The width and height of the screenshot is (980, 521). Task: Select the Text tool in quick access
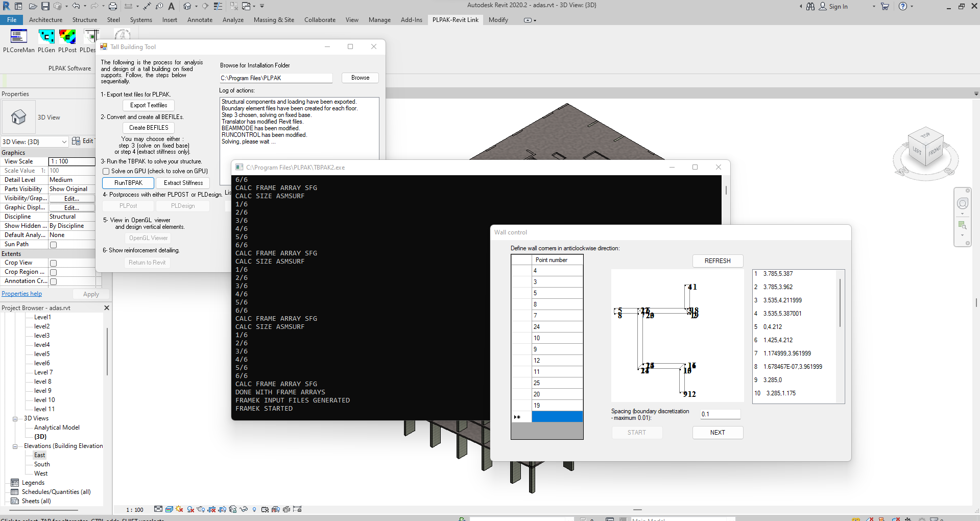[x=171, y=6]
